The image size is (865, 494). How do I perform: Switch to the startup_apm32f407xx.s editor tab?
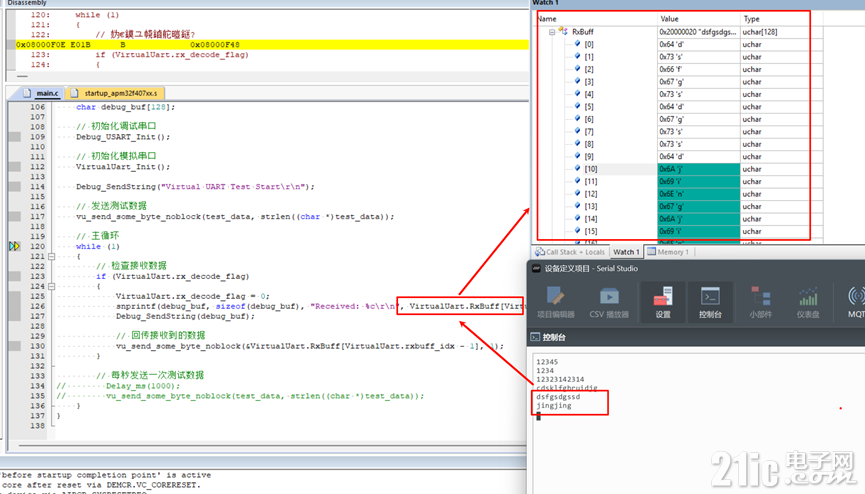(x=115, y=93)
